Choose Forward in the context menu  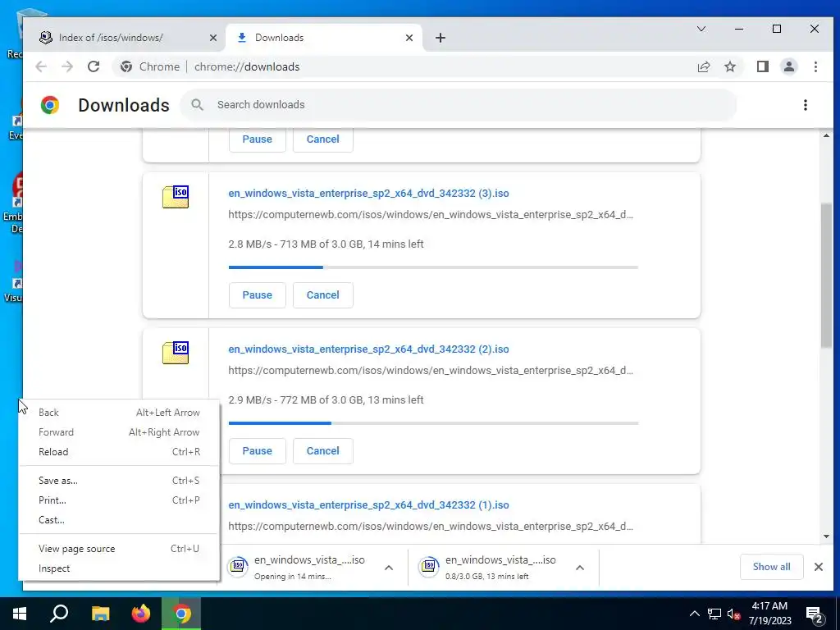click(x=119, y=432)
